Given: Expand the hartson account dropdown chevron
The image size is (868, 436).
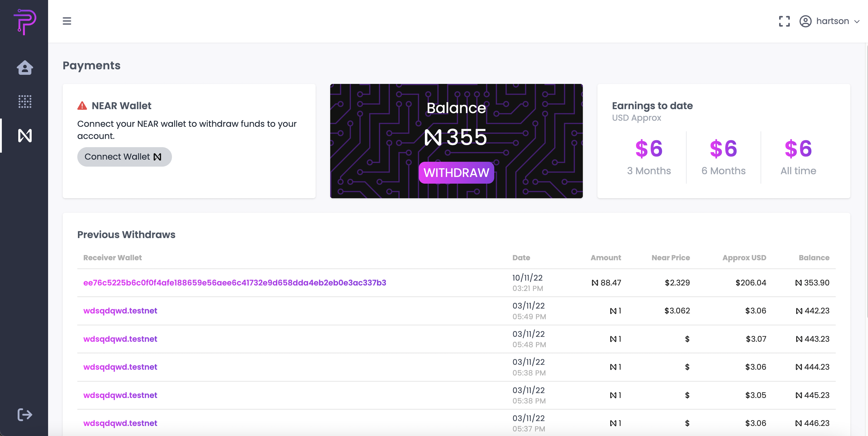Looking at the screenshot, I should 857,22.
